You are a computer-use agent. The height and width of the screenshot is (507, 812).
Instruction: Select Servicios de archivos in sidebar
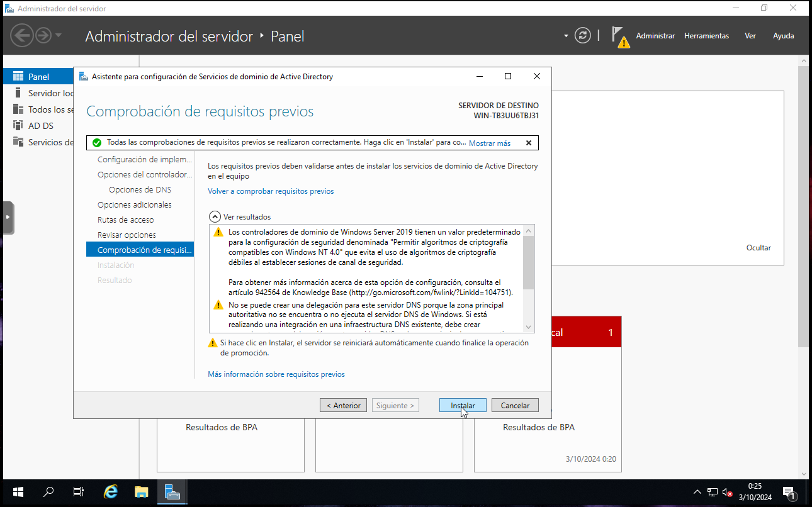(x=38, y=142)
